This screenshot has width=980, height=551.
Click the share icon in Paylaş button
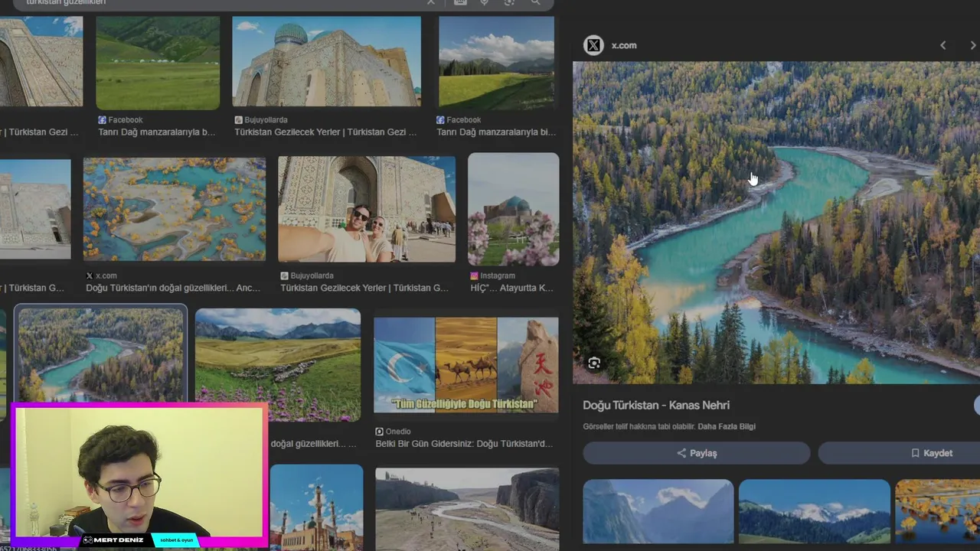click(x=681, y=453)
